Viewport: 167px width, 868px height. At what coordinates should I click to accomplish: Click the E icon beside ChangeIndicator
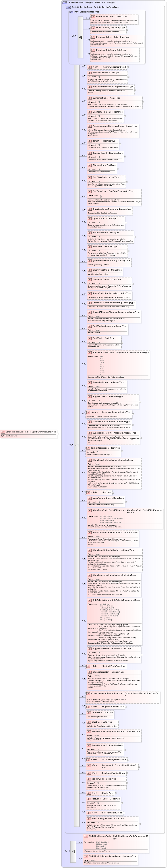(90, 672)
